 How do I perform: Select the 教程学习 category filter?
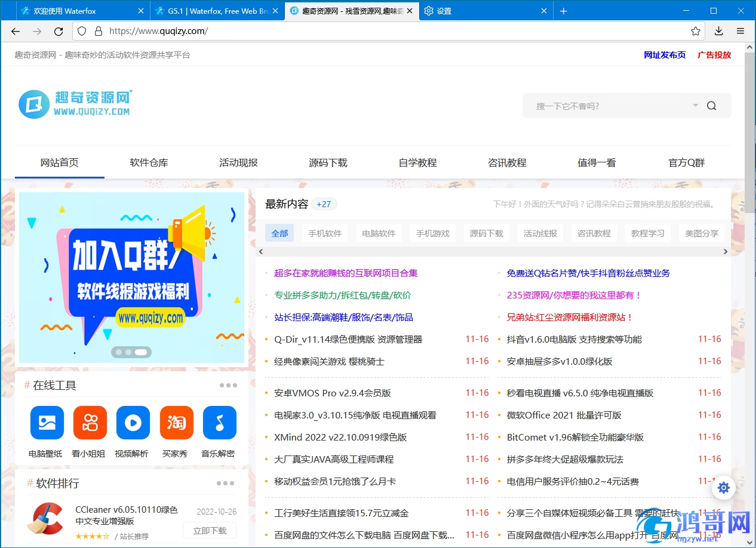click(648, 233)
